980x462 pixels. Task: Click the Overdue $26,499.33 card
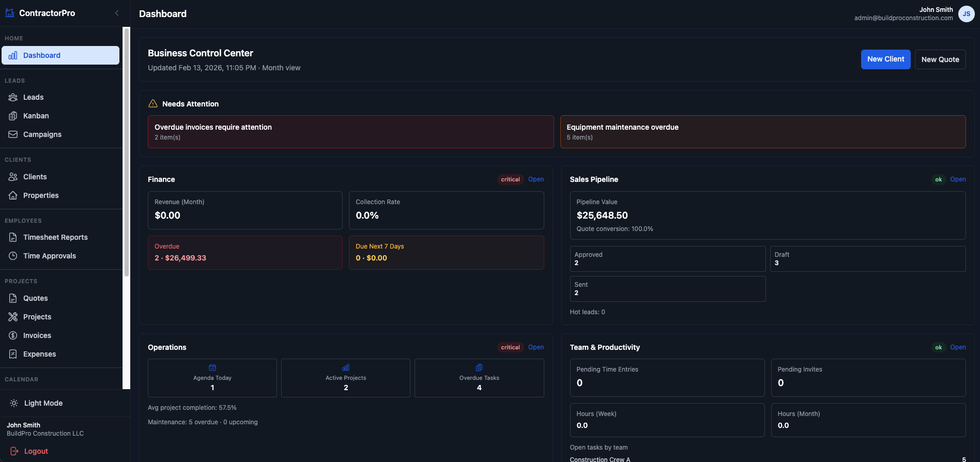coord(245,253)
